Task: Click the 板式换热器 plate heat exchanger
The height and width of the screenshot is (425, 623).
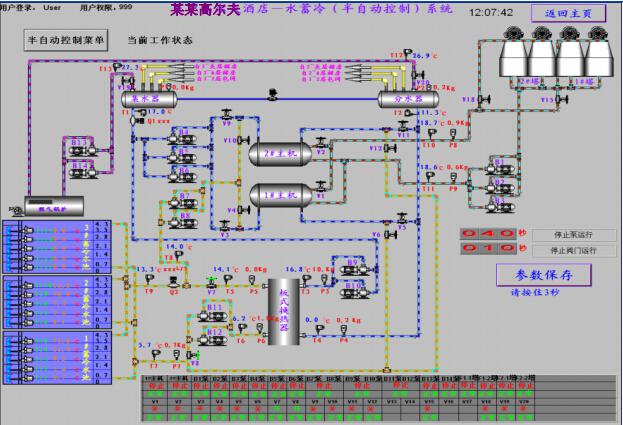Action: pyautogui.click(x=284, y=311)
